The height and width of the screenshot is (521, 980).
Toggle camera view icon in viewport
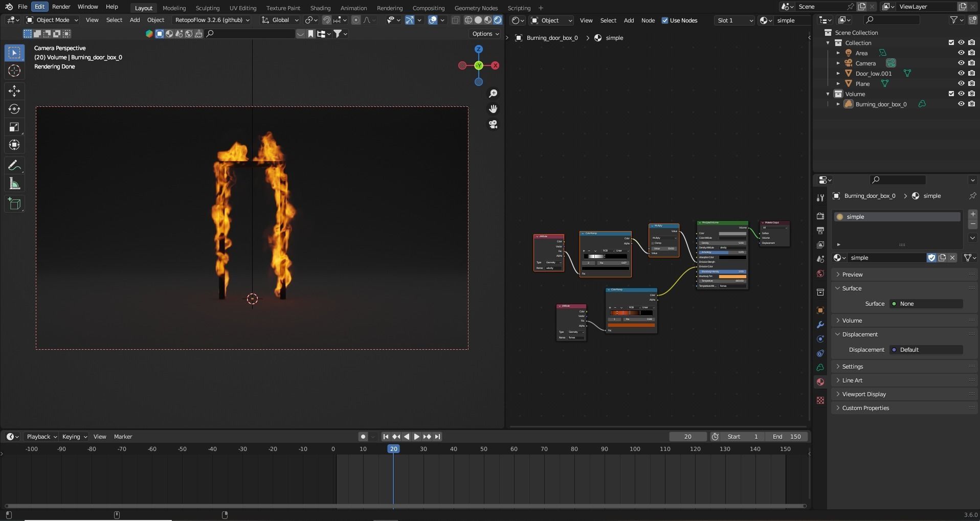pyautogui.click(x=493, y=124)
